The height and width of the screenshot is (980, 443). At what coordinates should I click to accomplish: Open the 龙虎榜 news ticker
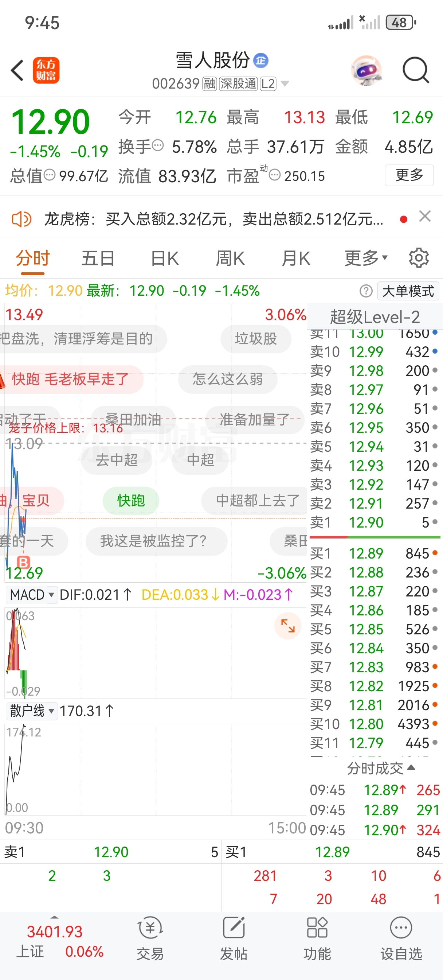[x=214, y=219]
